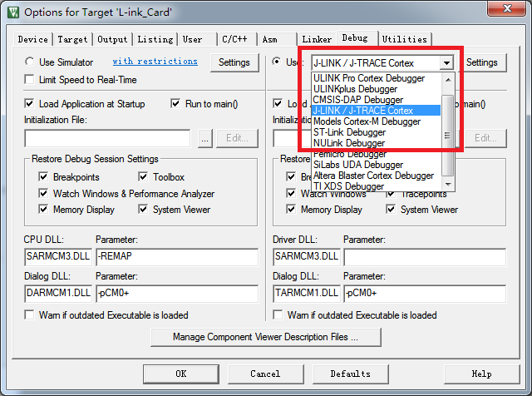
Task: Collapse the debugger dropdown arrow
Action: point(447,62)
